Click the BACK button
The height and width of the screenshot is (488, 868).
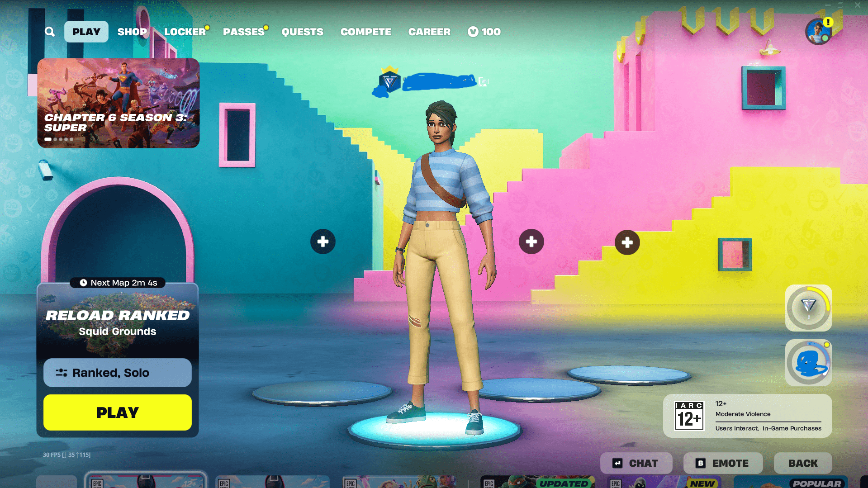tap(803, 463)
